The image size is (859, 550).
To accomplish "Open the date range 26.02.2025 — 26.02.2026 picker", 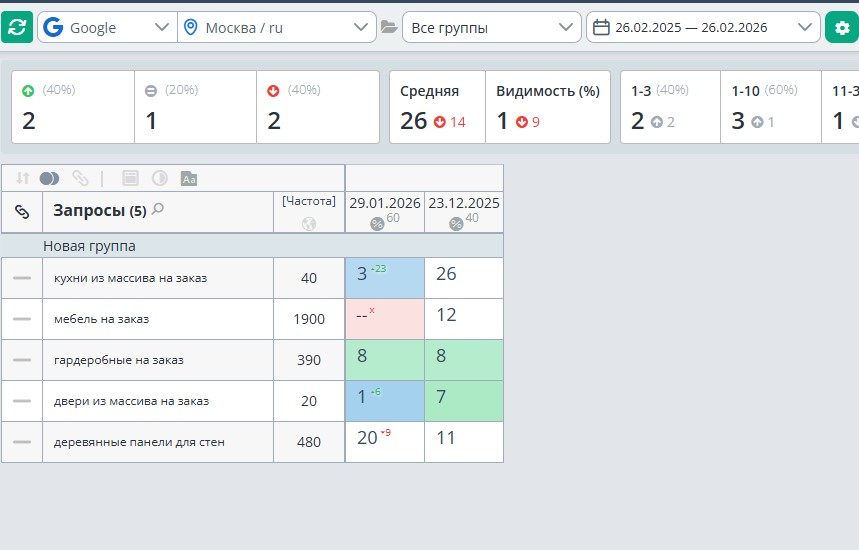I will point(703,27).
